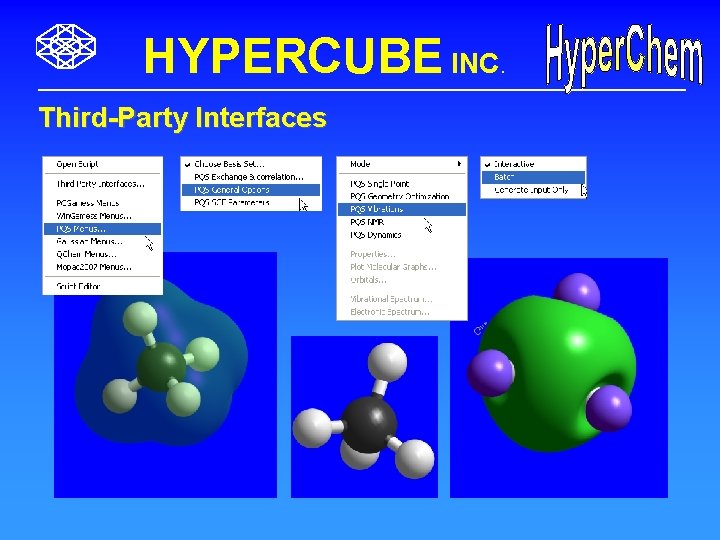
Task: Click the HYPERCUBE INC. title text
Action: coord(324,56)
